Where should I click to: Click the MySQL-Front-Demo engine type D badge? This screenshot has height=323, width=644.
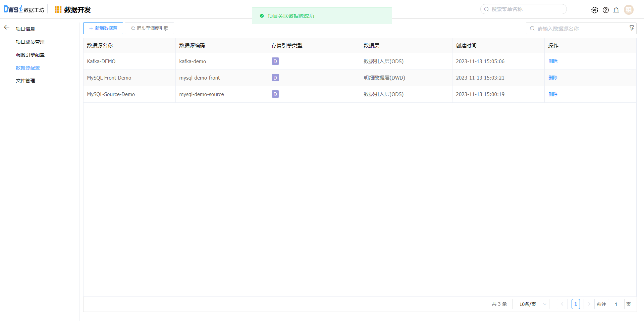tap(275, 78)
